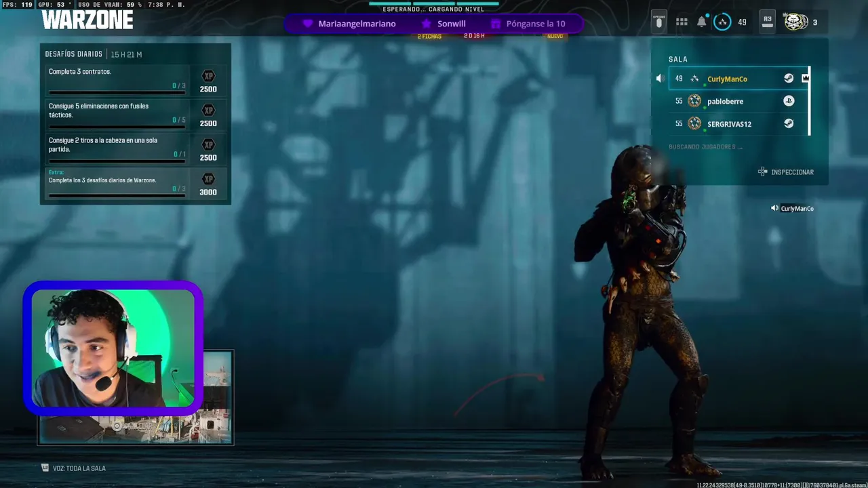Click the Sonwill subscriber label

pos(451,24)
